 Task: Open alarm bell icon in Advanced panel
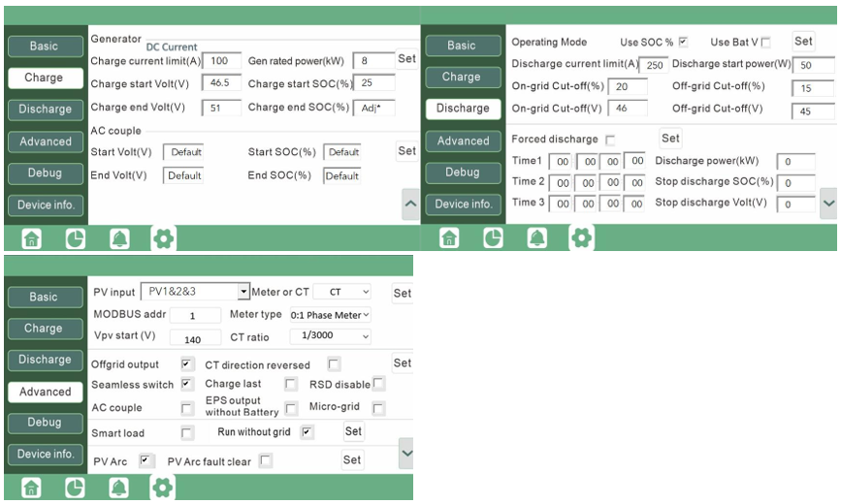(118, 488)
